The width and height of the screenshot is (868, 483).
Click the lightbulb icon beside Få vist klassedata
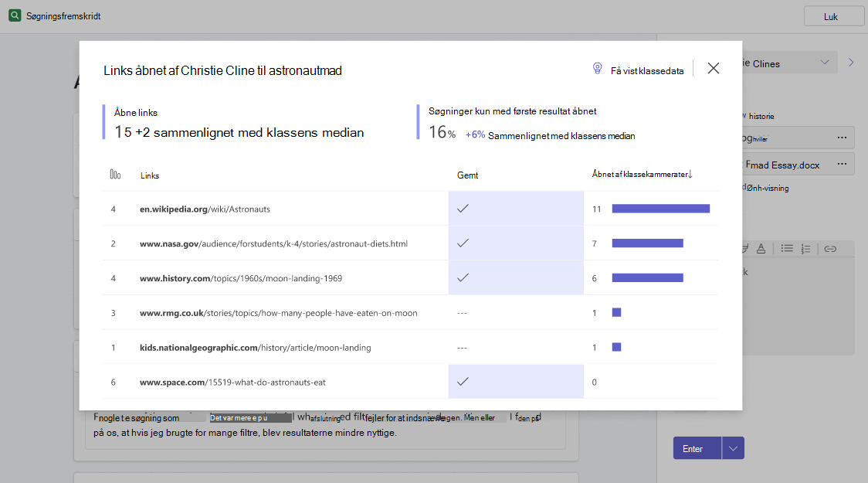[x=597, y=68]
